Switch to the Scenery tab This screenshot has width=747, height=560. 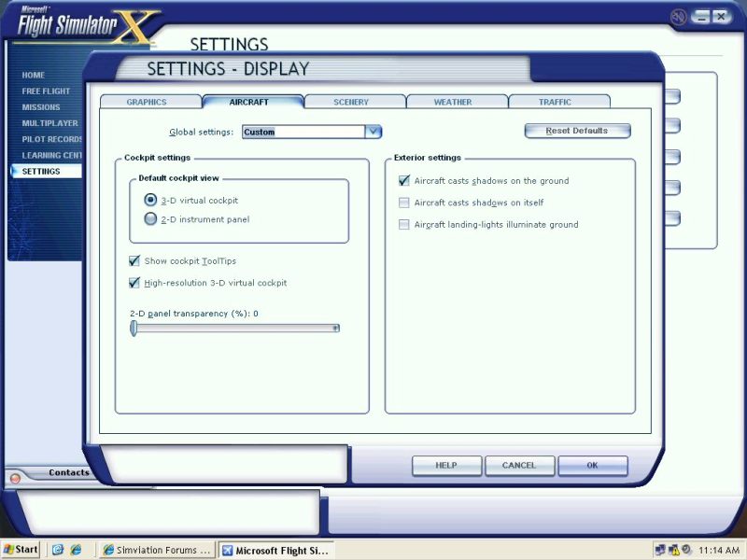point(352,102)
